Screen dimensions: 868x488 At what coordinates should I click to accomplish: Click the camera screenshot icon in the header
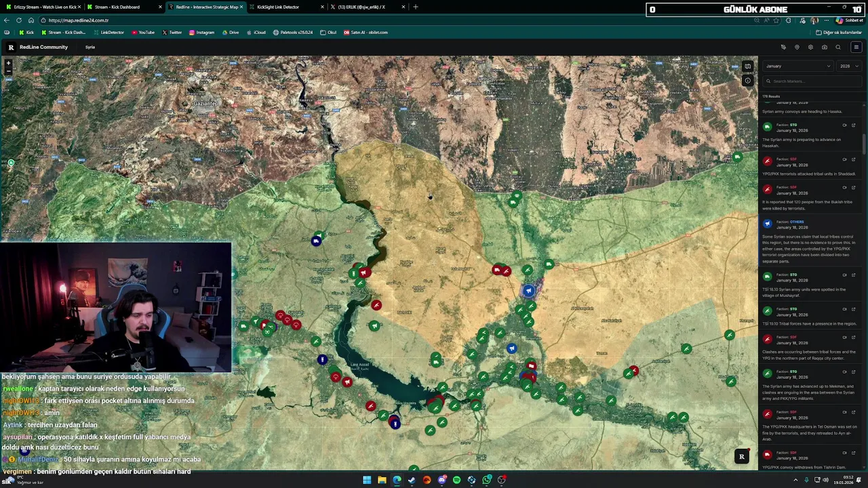(825, 47)
